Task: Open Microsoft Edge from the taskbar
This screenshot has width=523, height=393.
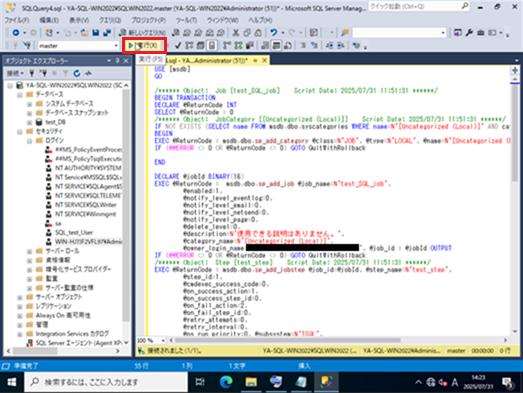Action: click(x=226, y=382)
